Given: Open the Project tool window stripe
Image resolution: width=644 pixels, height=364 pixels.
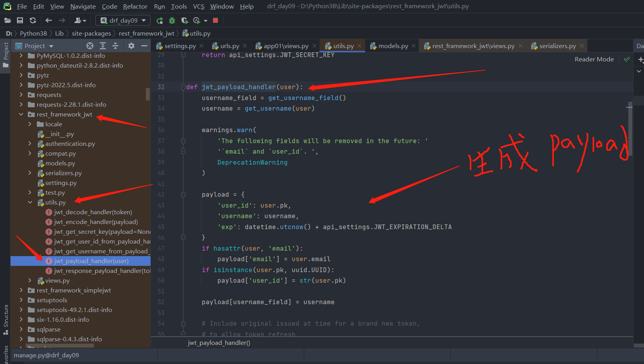Looking at the screenshot, I should (6, 55).
